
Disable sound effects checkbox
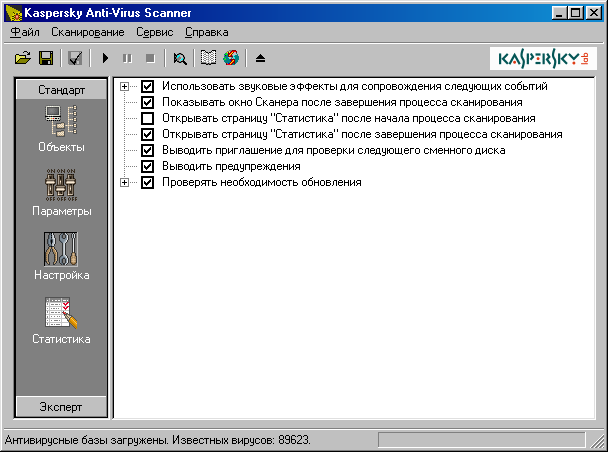coord(147,86)
